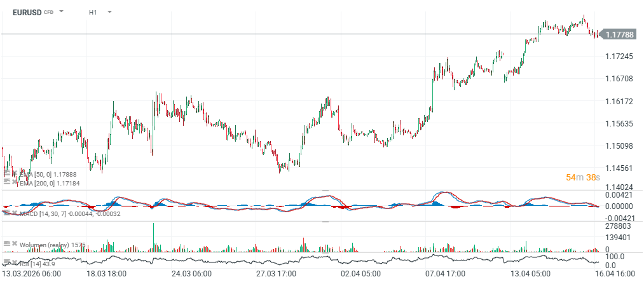The height and width of the screenshot is (284, 644).
Task: Remove the RSI indicator with its X
Action: (14, 262)
